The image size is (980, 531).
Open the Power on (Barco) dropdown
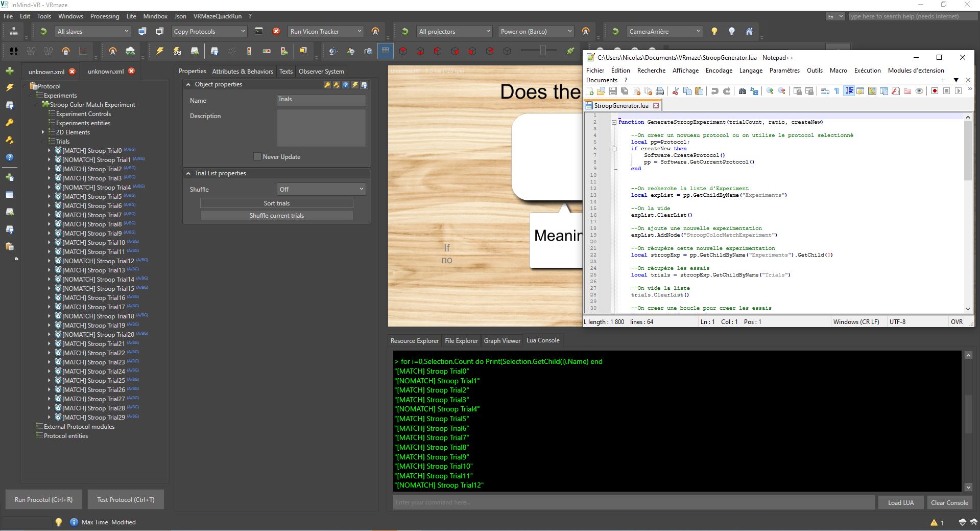(x=536, y=31)
